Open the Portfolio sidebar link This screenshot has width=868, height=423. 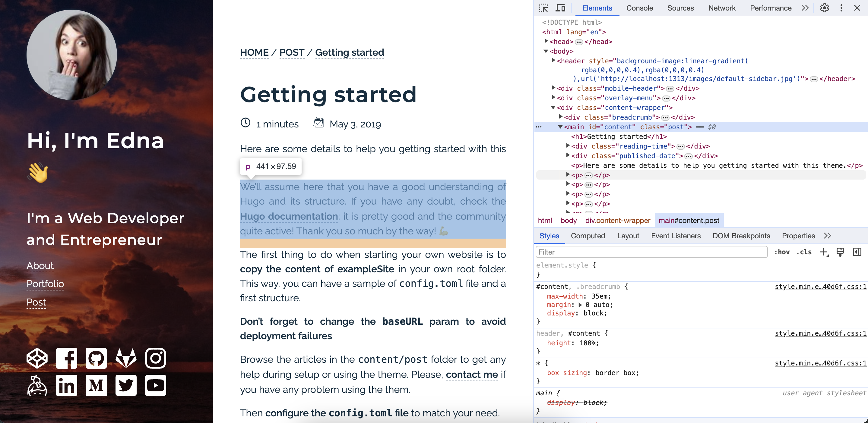(x=45, y=284)
